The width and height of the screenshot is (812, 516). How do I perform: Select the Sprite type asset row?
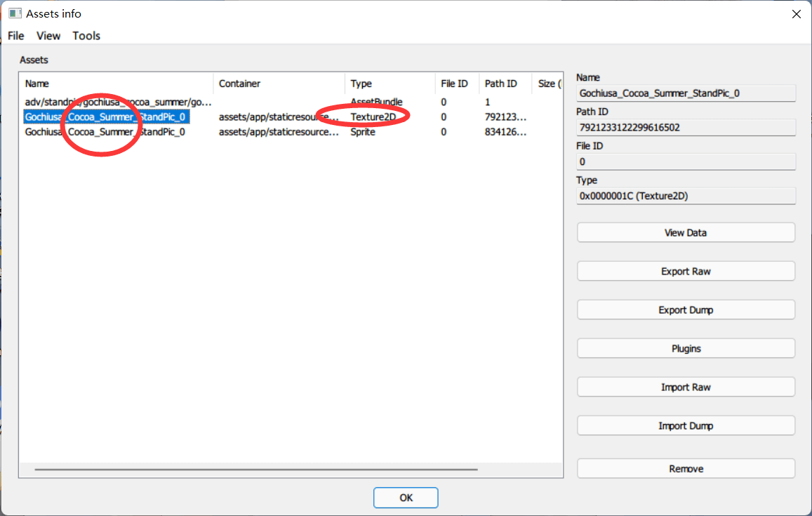pos(291,132)
